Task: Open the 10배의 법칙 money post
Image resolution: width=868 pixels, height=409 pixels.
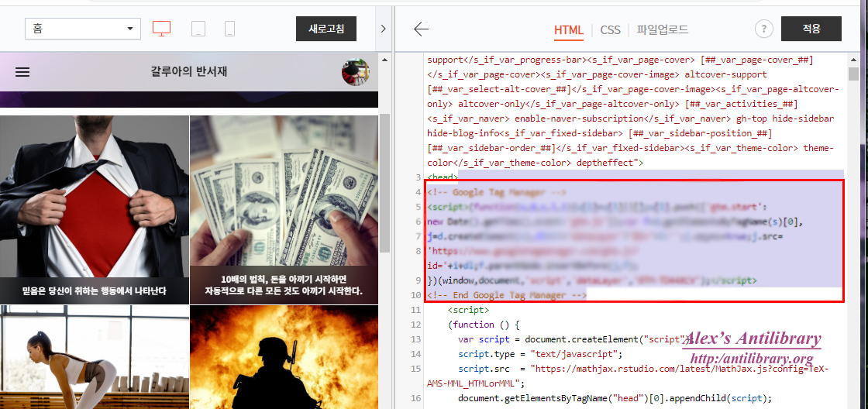Action: click(x=284, y=209)
